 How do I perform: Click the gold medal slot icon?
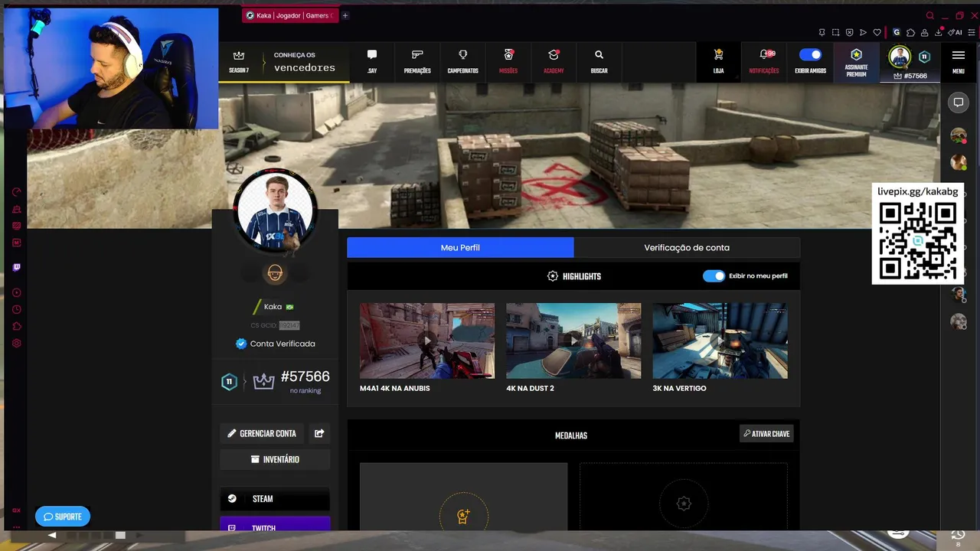tap(463, 517)
